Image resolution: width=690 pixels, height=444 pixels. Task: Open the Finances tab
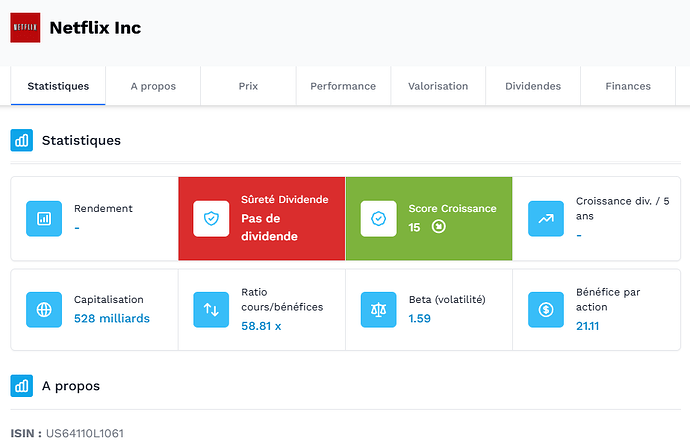(x=628, y=86)
